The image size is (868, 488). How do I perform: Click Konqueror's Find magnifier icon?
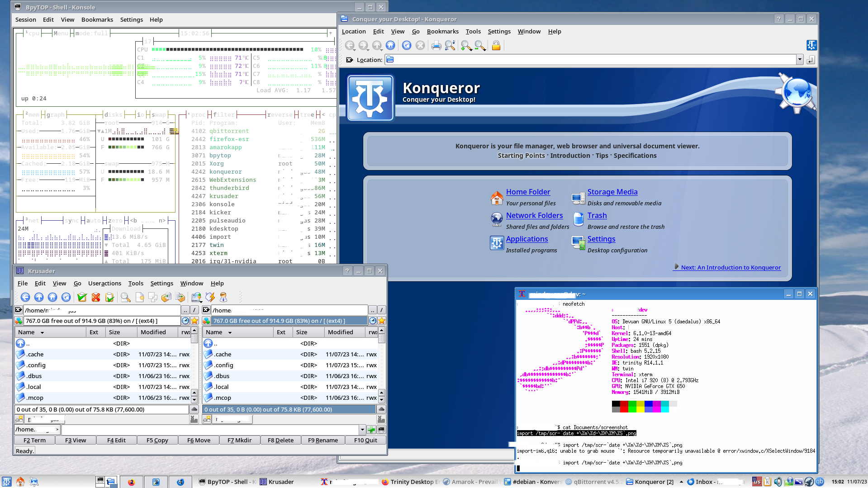tap(450, 45)
